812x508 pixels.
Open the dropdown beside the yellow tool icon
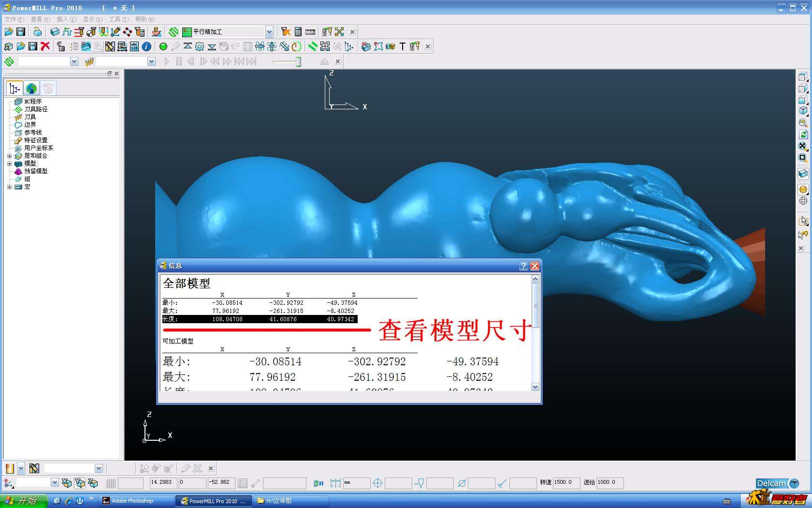pos(21,468)
